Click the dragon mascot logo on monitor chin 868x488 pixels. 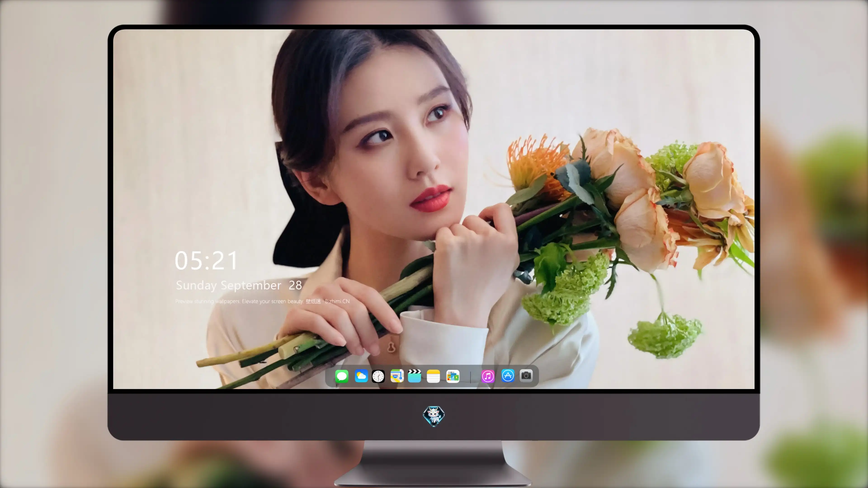(434, 416)
